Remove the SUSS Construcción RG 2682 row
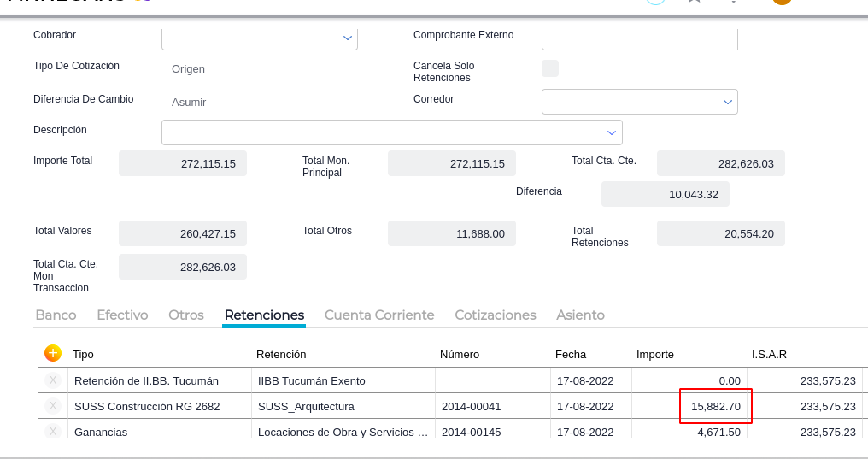868x459 pixels. tap(53, 406)
